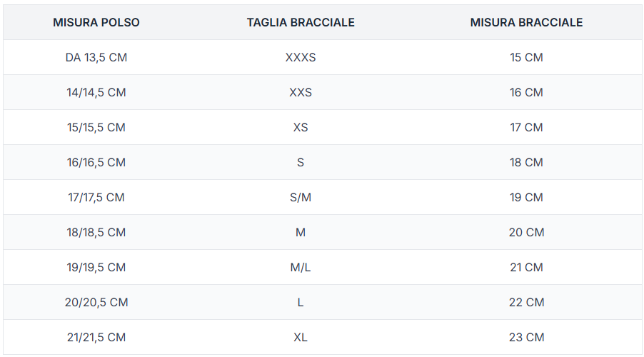The height and width of the screenshot is (357, 644).
Task: Select the 17 CM bracelet cell
Action: [x=526, y=127]
